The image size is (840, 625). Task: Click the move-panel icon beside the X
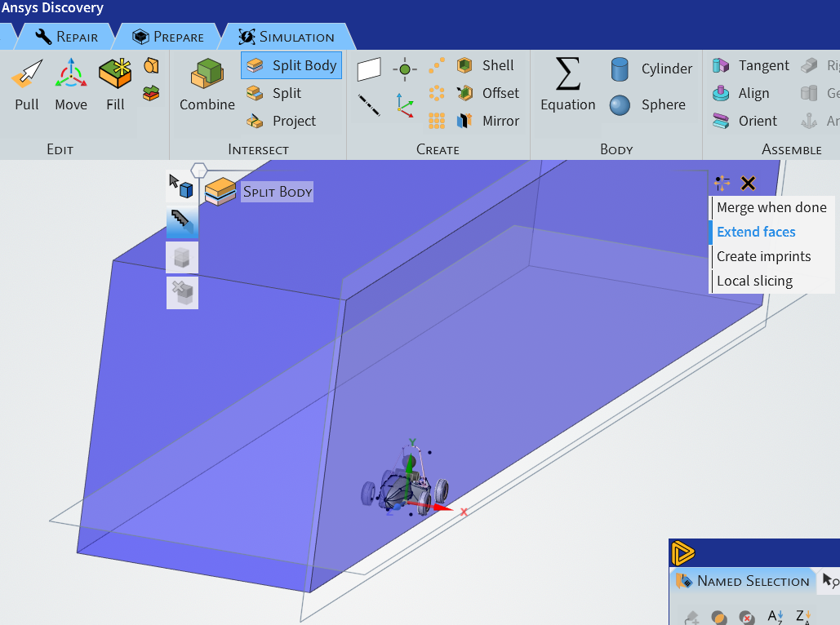coord(722,183)
